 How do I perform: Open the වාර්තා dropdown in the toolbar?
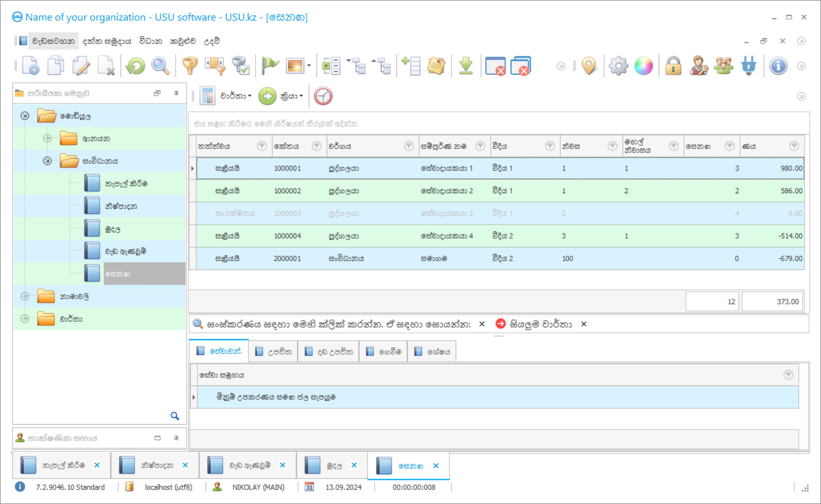coord(236,96)
